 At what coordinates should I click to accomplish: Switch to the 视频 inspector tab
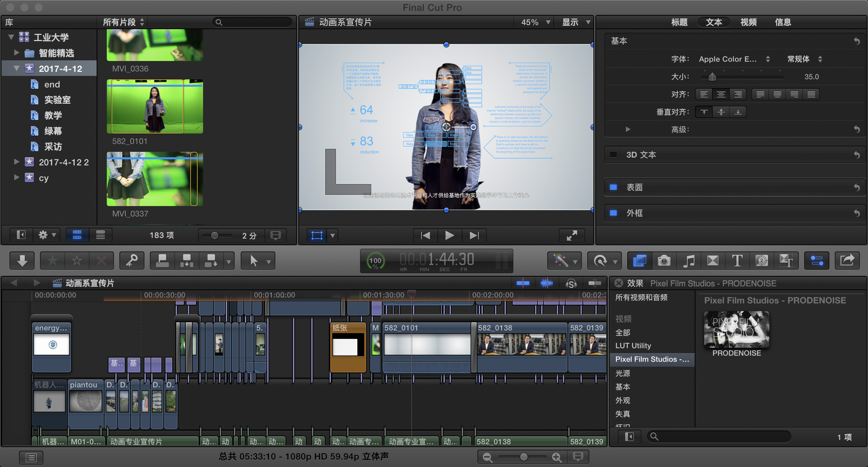tap(748, 22)
